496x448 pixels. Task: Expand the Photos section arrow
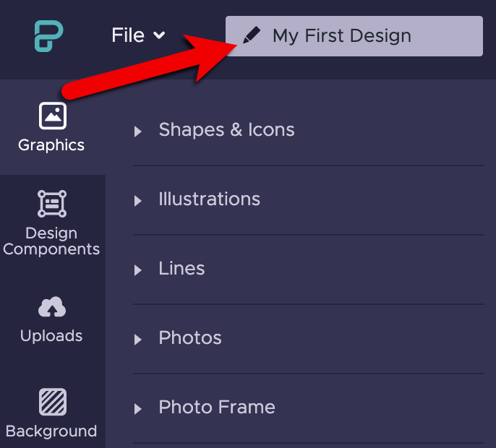tap(138, 340)
